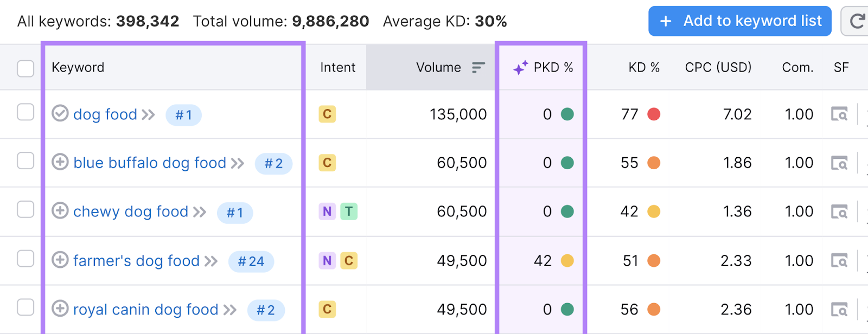Click the Volume sort icon in header
The image size is (868, 334).
478,67
